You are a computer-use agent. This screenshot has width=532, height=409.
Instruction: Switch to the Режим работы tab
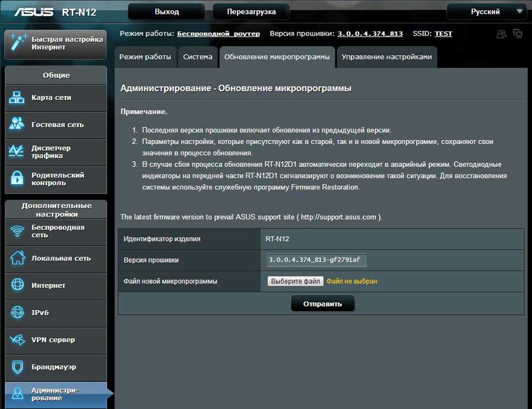coord(145,57)
